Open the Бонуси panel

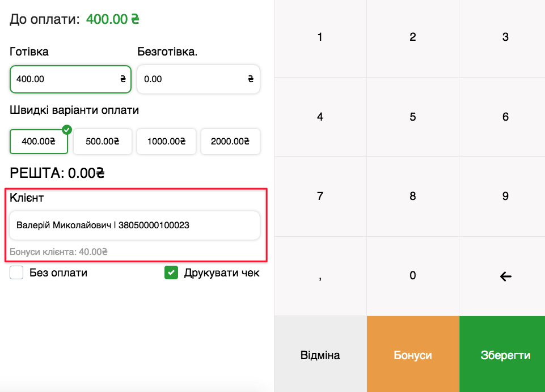[x=412, y=353]
